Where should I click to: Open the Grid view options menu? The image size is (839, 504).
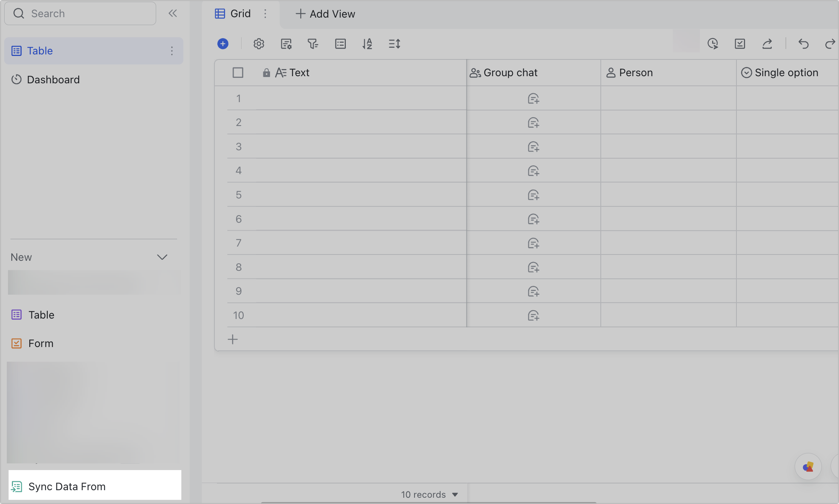[265, 13]
